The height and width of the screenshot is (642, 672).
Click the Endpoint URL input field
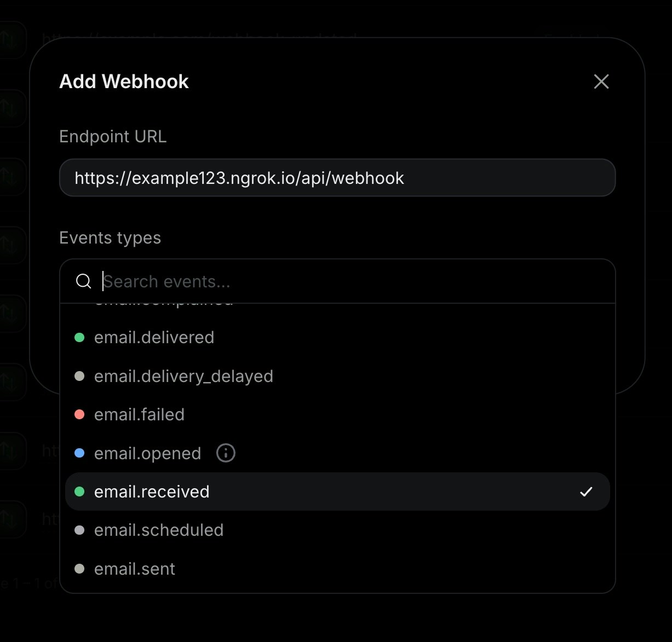click(x=337, y=177)
